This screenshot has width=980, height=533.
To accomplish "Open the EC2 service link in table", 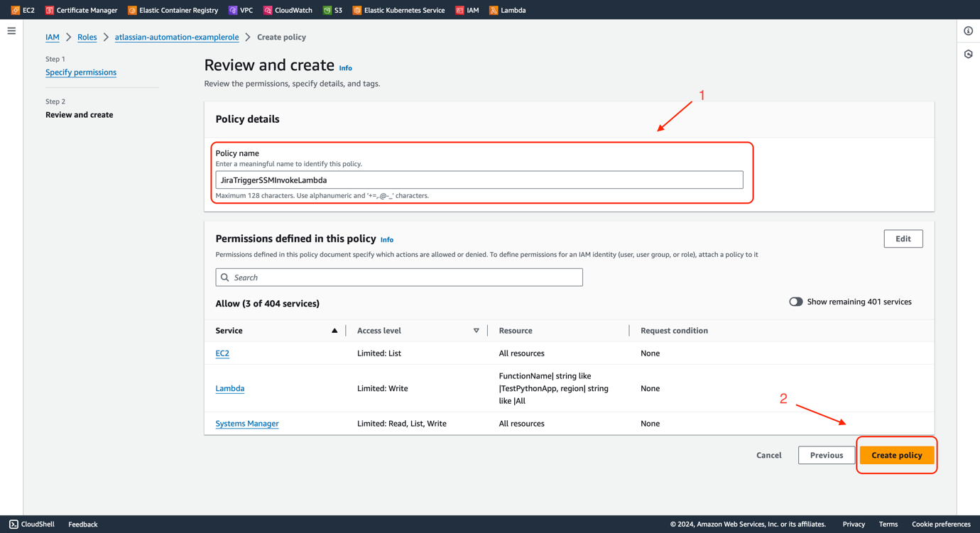I will point(222,353).
